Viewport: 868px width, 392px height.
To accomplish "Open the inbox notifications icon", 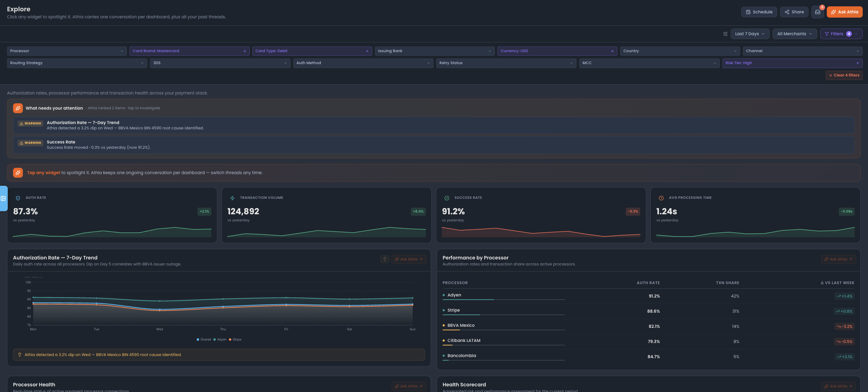I will pos(818,12).
